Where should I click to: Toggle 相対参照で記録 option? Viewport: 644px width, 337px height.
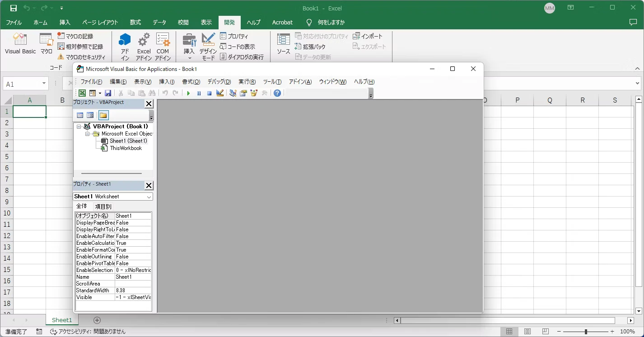(x=80, y=47)
